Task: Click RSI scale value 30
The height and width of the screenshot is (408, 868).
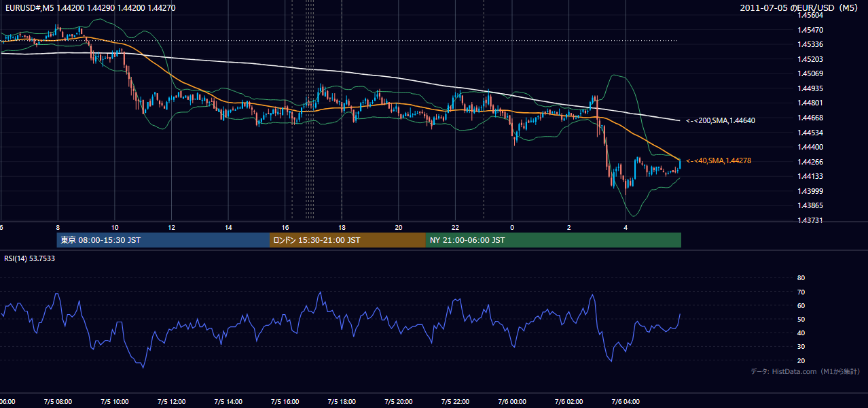Action: point(801,347)
